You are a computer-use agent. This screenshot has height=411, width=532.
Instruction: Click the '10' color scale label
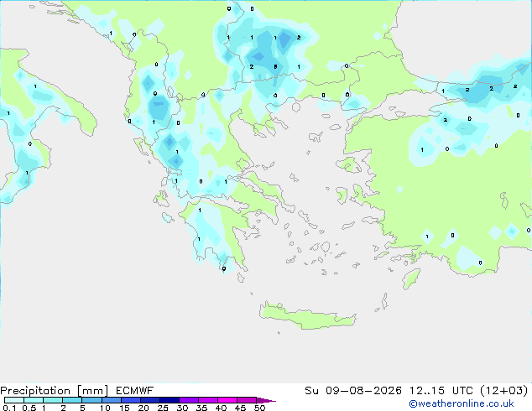[x=105, y=408]
